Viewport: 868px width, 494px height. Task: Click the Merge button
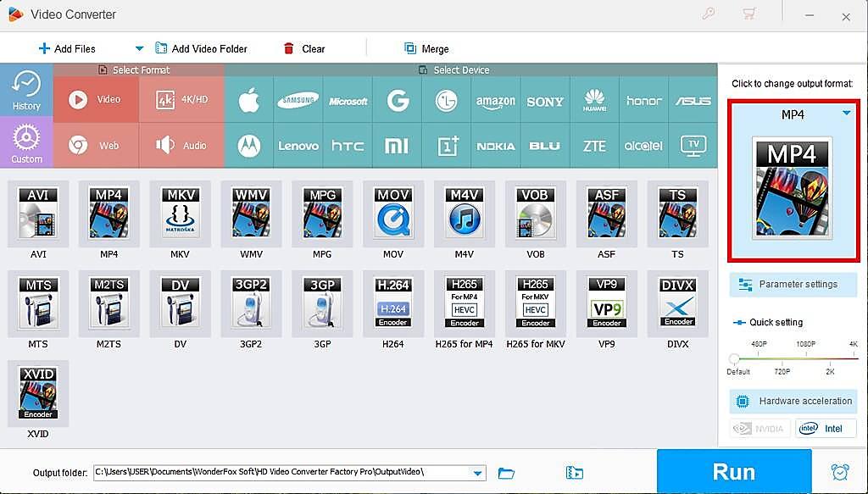point(426,48)
